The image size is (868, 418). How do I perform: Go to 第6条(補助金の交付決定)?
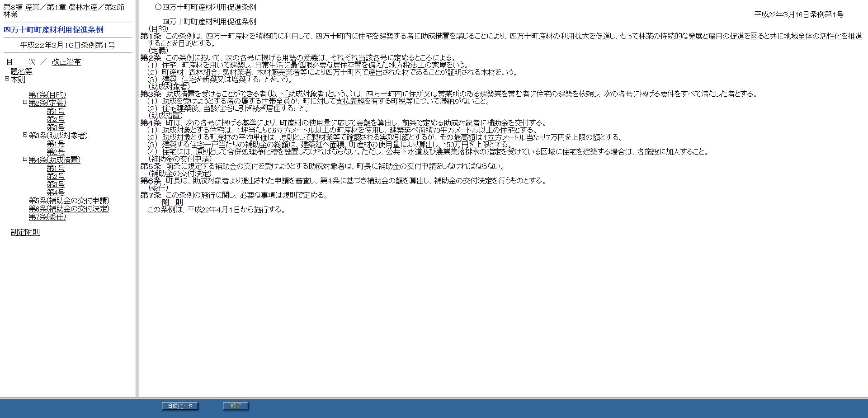pos(69,209)
